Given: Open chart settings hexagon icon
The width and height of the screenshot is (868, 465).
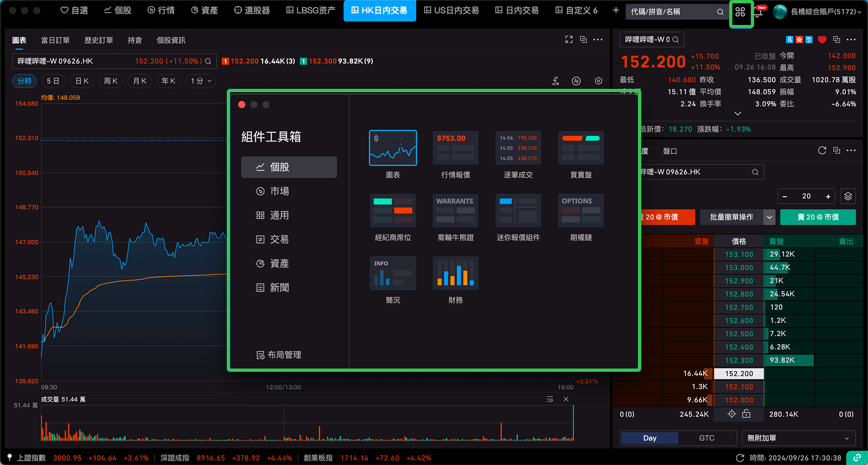Looking at the screenshot, I should 598,81.
